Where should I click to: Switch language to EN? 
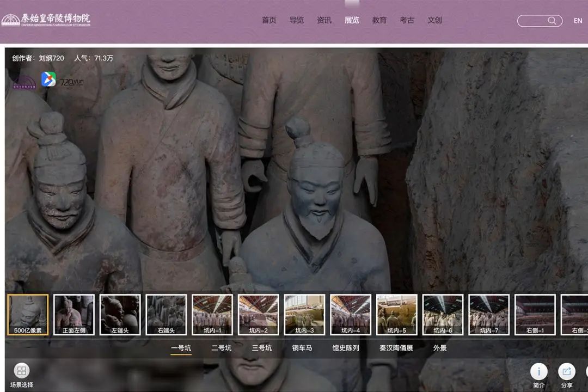point(578,21)
